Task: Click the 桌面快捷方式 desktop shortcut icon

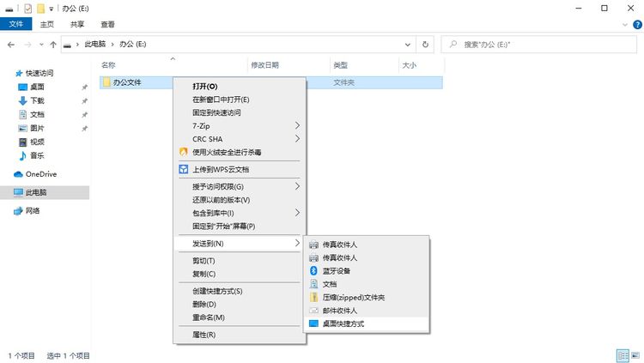Action: [x=313, y=324]
